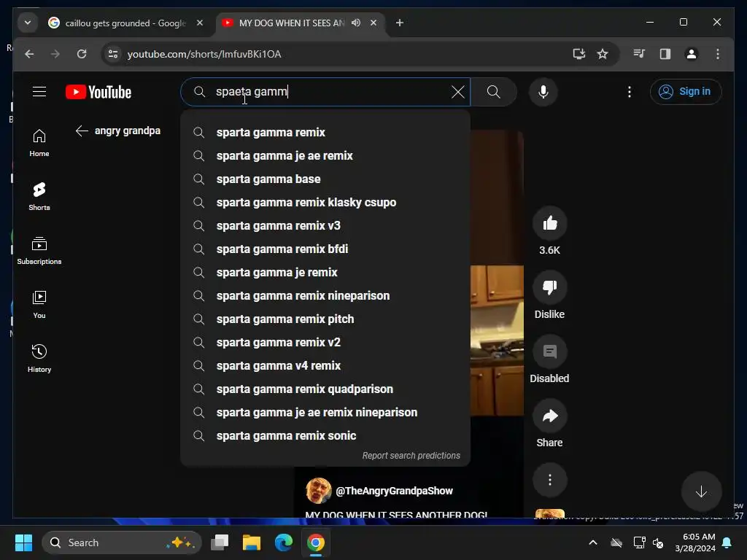Screen dimensions: 747x560
Task: Mute the tab via speaker icon
Action: [356, 23]
